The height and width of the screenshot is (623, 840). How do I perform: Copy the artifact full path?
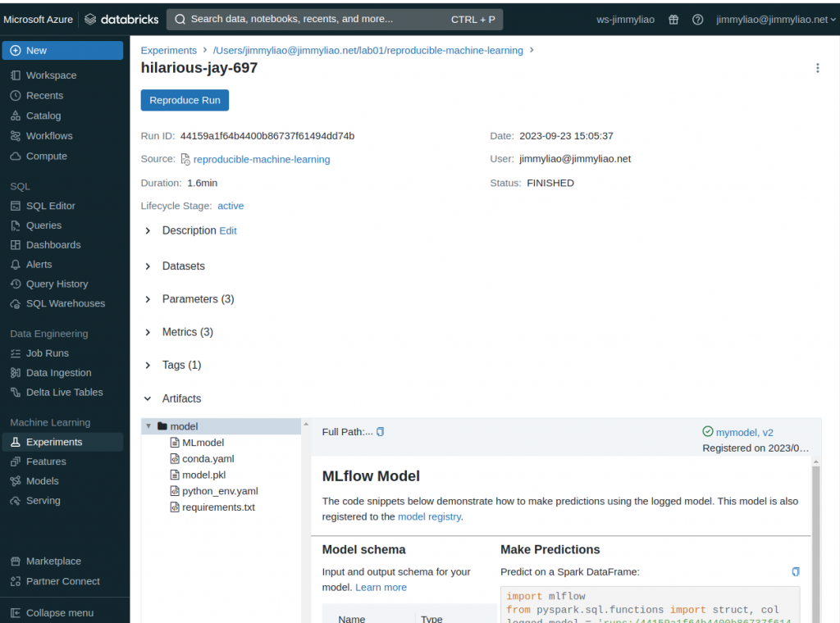[x=381, y=432]
